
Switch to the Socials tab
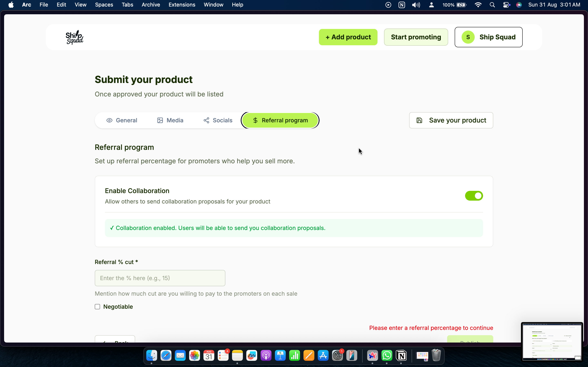pyautogui.click(x=218, y=120)
